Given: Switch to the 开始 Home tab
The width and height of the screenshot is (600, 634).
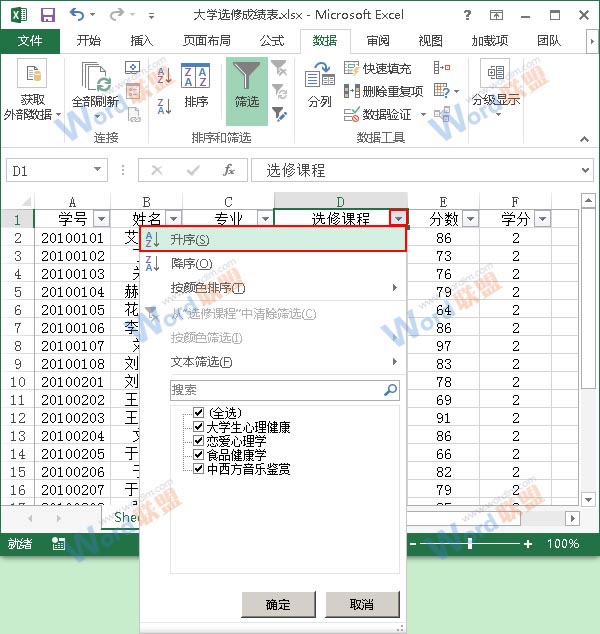Looking at the screenshot, I should click(89, 41).
